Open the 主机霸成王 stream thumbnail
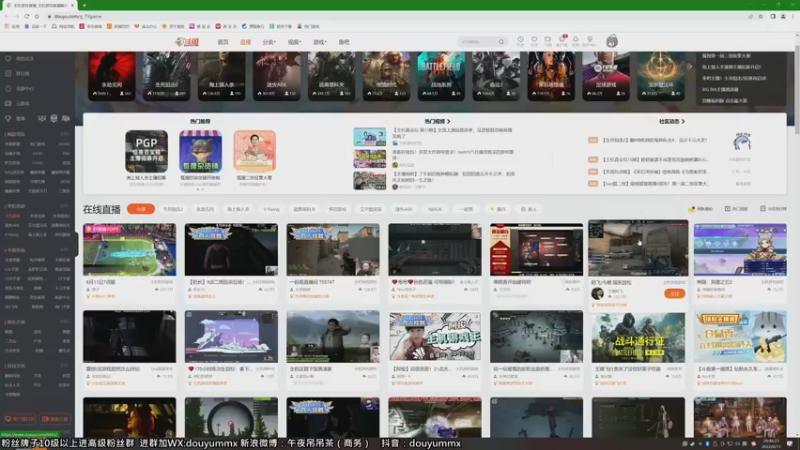Image resolution: width=800 pixels, height=450 pixels. (x=435, y=337)
